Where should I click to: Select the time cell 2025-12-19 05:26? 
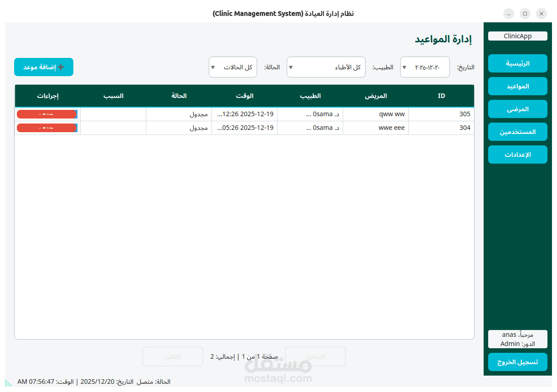(245, 128)
